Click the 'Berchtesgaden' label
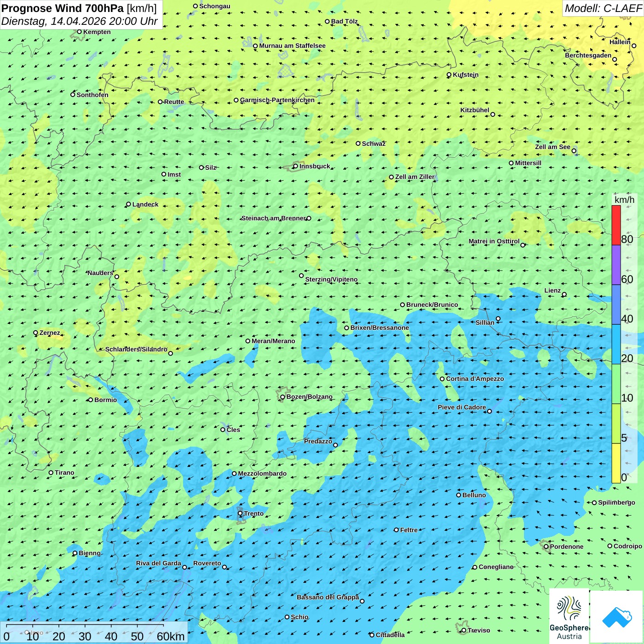Viewport: 644px width, 644px height. tap(588, 55)
